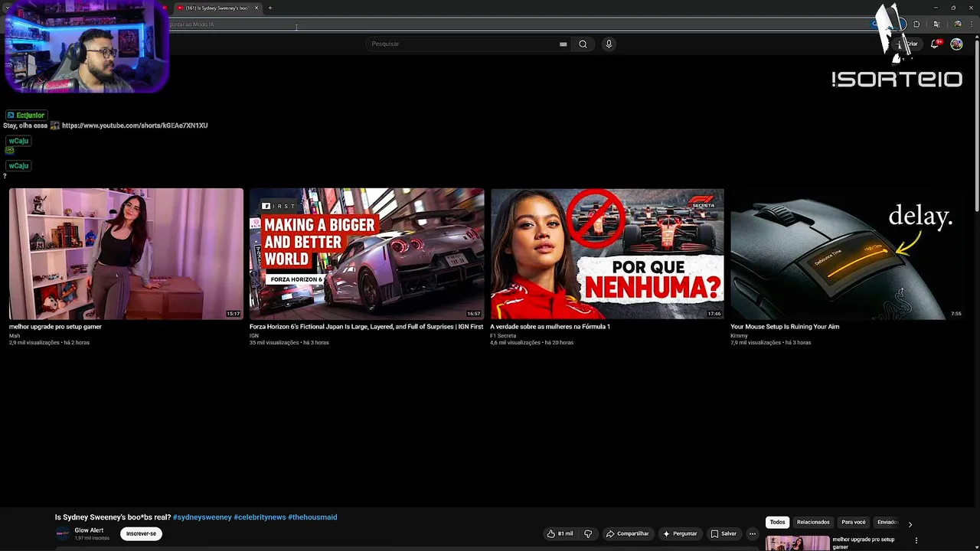Click the Glow Alert channel avatar

(62, 533)
